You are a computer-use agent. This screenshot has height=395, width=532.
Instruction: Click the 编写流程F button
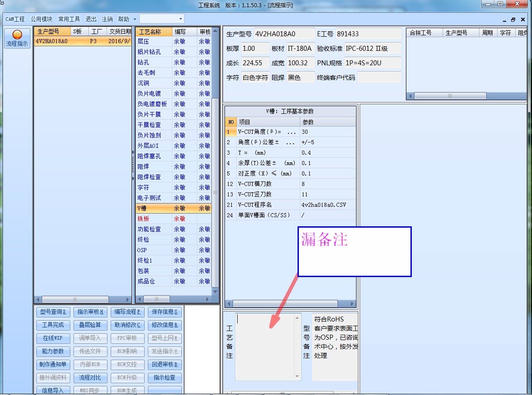click(127, 312)
